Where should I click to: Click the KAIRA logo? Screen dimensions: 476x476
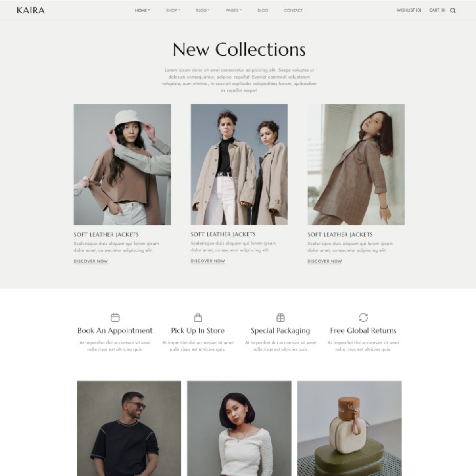coord(31,10)
